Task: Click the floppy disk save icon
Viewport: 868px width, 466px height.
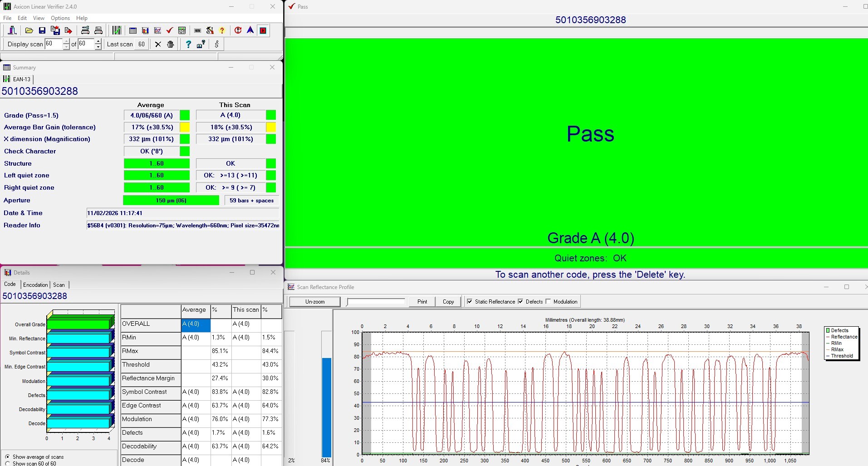Action: pyautogui.click(x=42, y=30)
